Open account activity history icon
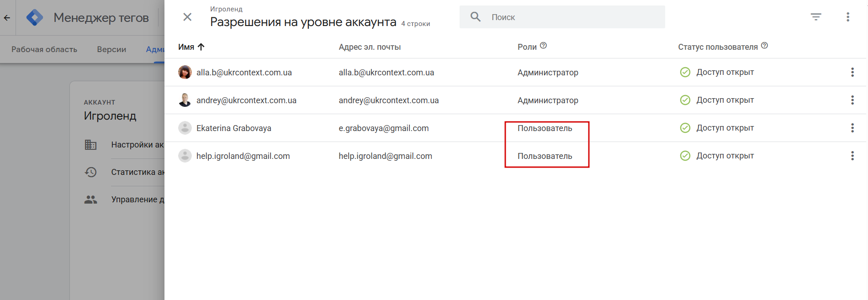The width and height of the screenshot is (868, 300). click(x=91, y=172)
